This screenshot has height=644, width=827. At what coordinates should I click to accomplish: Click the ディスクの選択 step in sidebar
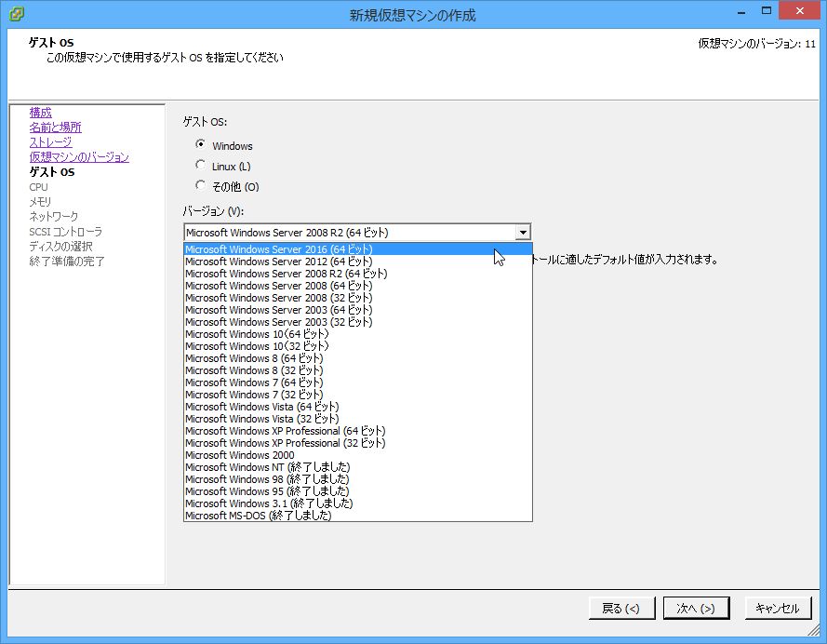[60, 247]
